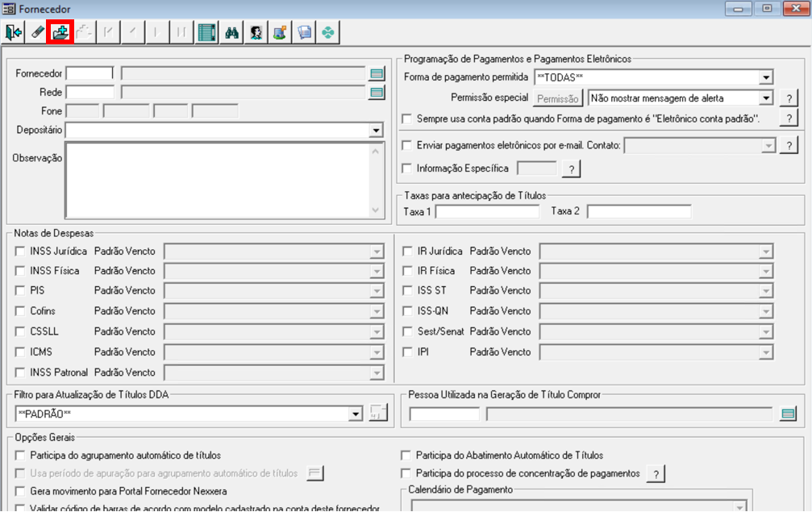Enable Enviar pagamentos eletrônicos por e-mail

pos(407,145)
